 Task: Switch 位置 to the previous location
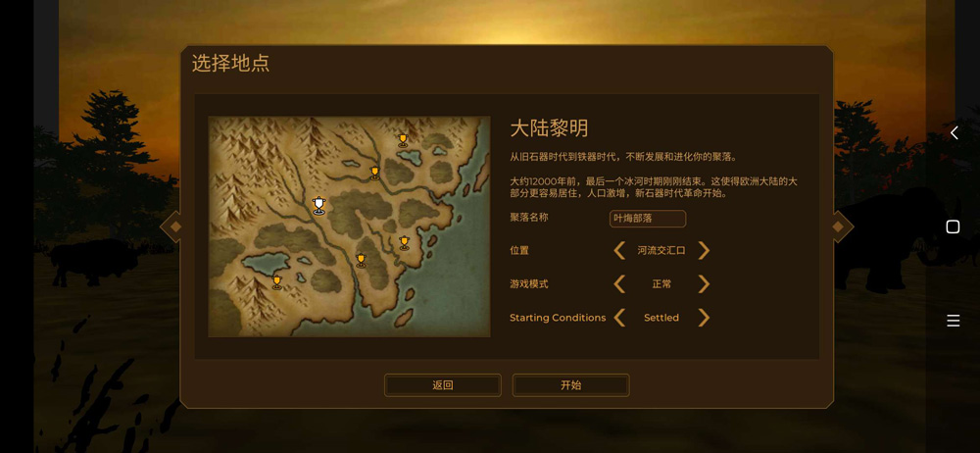619,250
